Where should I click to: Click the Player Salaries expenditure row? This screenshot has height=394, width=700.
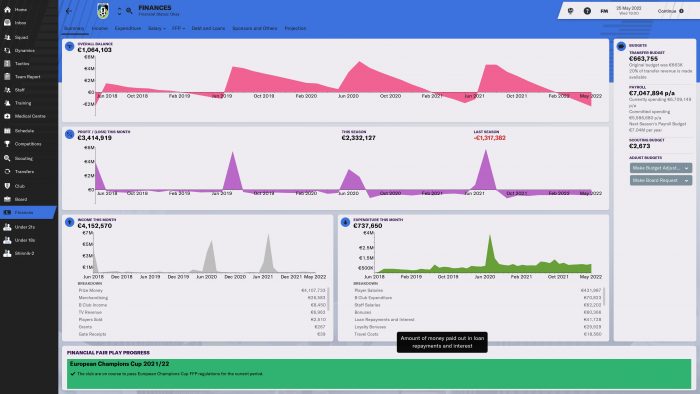(477, 290)
